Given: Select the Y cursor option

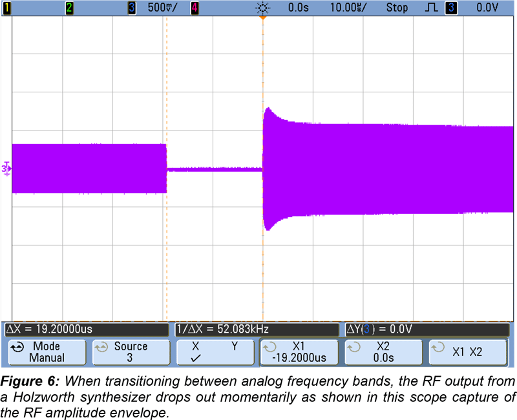Looking at the screenshot, I should 235,347.
